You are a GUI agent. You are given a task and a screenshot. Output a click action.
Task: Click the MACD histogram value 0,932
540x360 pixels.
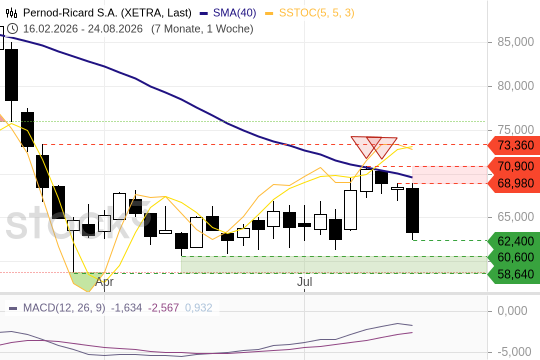pos(199,308)
